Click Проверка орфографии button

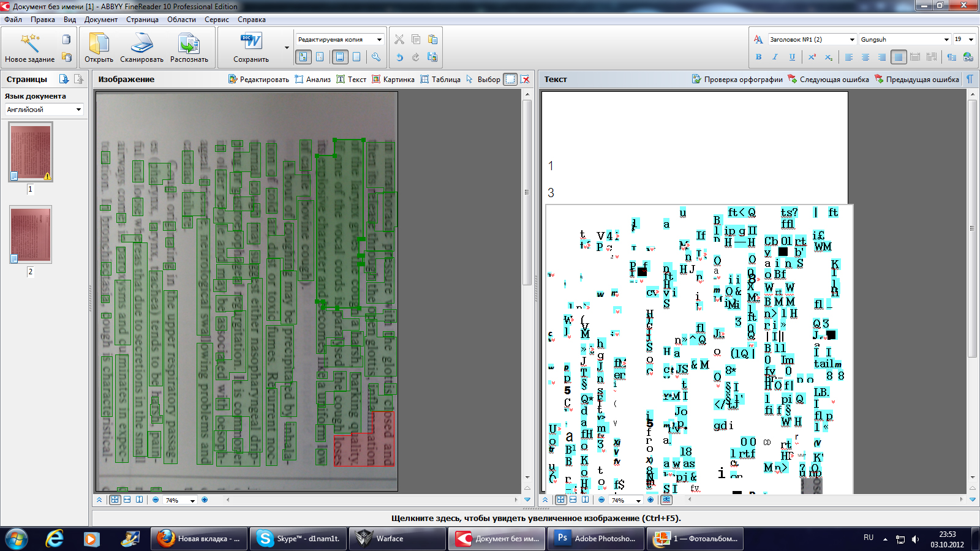737,79
